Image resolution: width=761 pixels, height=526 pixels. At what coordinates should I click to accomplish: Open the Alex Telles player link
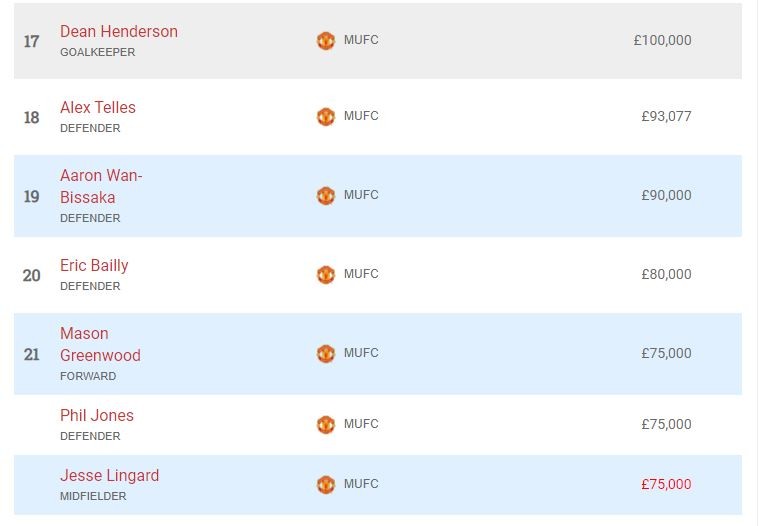pyautogui.click(x=97, y=108)
